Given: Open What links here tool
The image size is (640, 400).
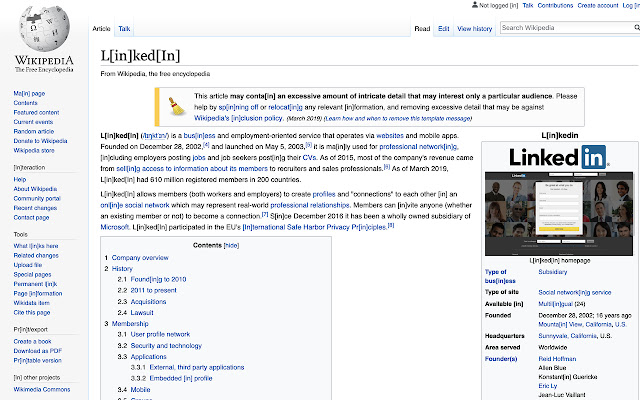Looking at the screenshot, I should point(36,246).
